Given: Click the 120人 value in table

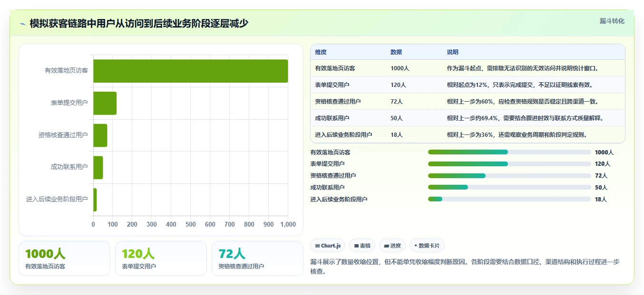Looking at the screenshot, I should 398,85.
